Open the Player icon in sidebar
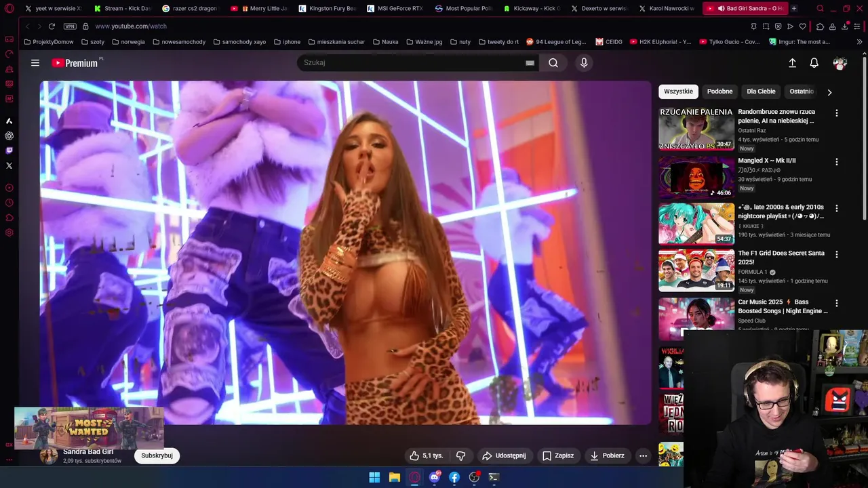The image size is (868, 488). [9, 188]
